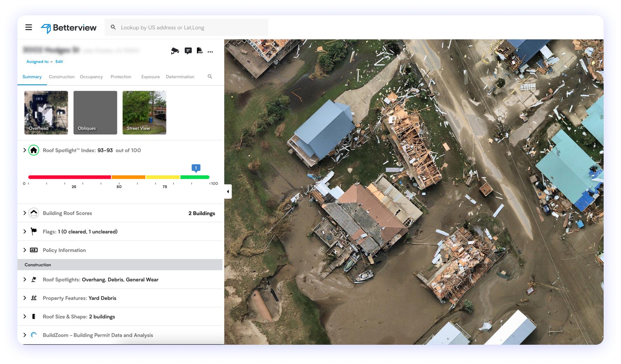Click the score marker on the index scale
Image resolution: width=621 pixels, height=364 pixels.
(x=196, y=168)
